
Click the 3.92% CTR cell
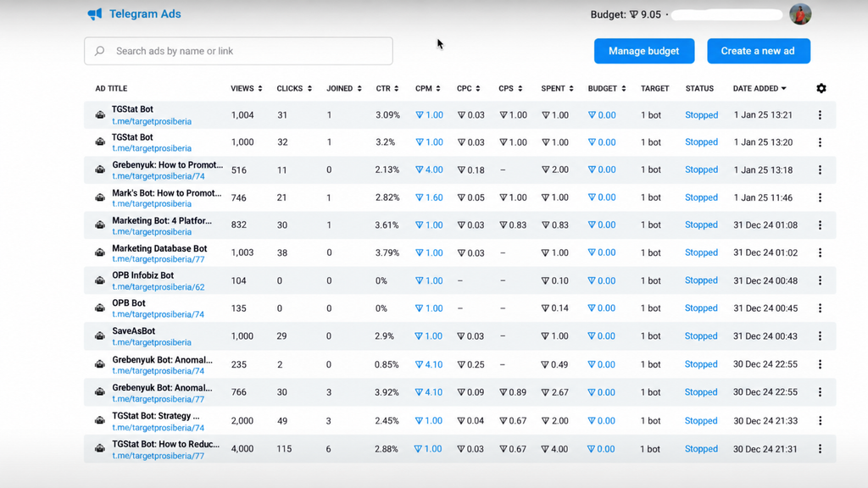[x=387, y=392]
